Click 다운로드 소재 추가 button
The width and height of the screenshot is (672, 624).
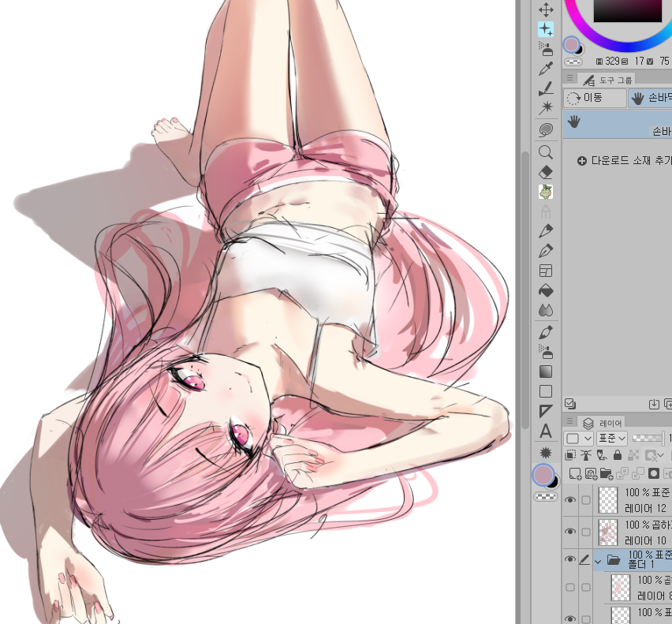point(625,161)
